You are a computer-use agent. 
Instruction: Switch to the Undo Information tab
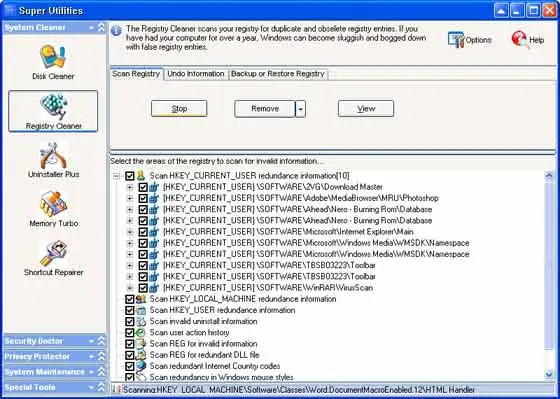pyautogui.click(x=196, y=74)
